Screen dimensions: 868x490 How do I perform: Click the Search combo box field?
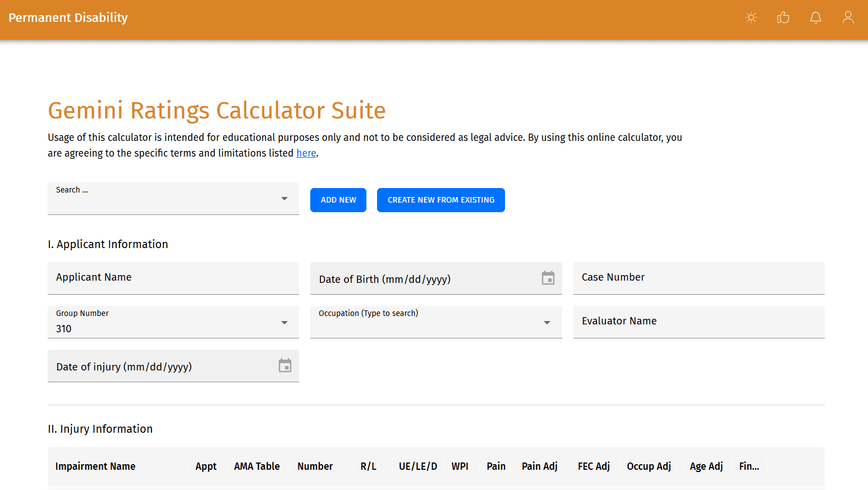[173, 198]
